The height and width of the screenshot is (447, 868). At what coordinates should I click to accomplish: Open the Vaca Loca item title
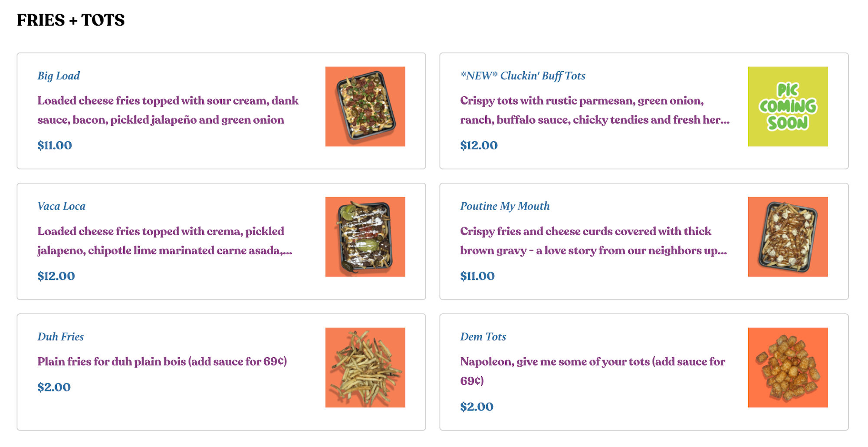pyautogui.click(x=61, y=206)
